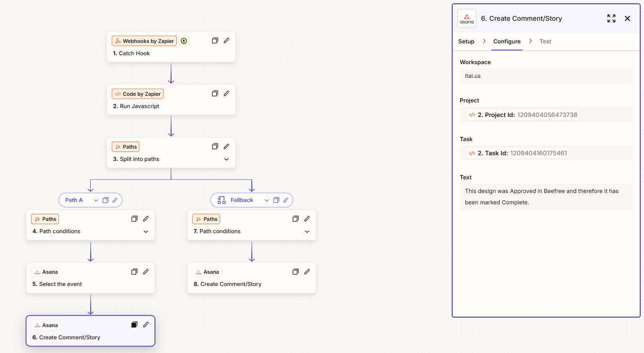Open step "7. Path conditions"

coord(251,225)
